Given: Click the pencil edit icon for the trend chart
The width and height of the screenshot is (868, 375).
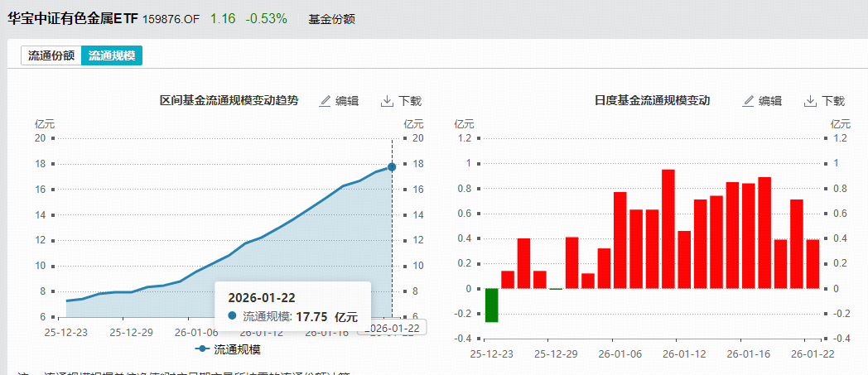Looking at the screenshot, I should [x=325, y=101].
